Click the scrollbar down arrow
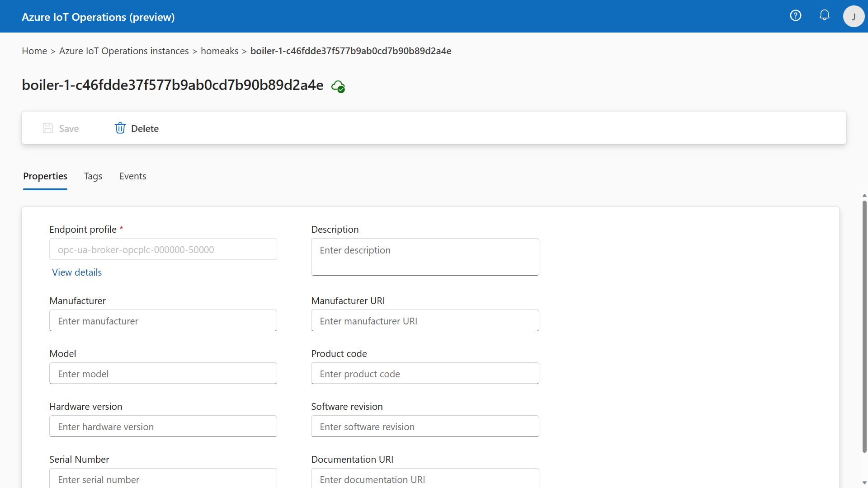 click(864, 483)
